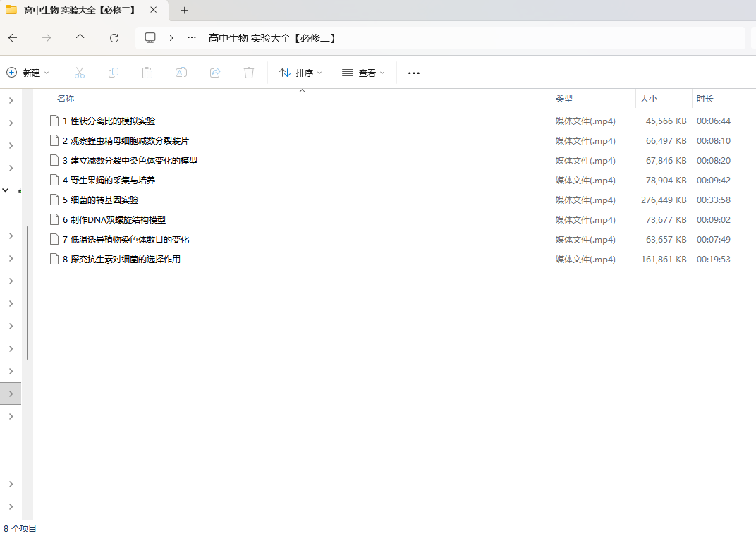This screenshot has height=536, width=756.
Task: Click the address bar folder path
Action: click(x=272, y=38)
